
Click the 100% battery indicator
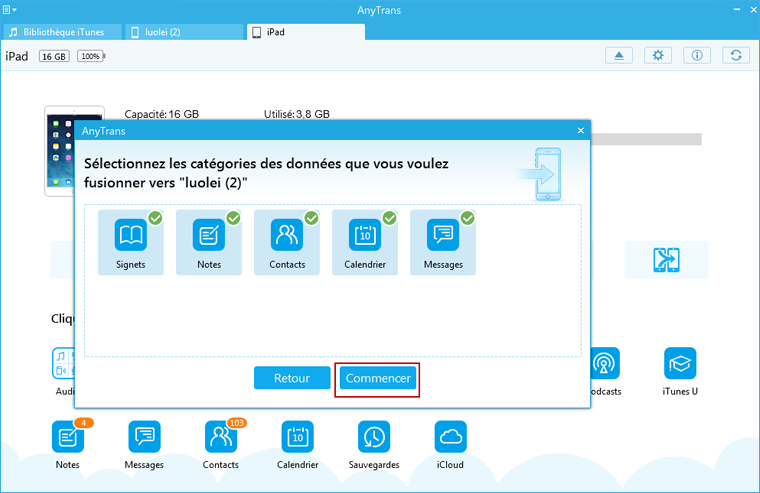pos(90,56)
